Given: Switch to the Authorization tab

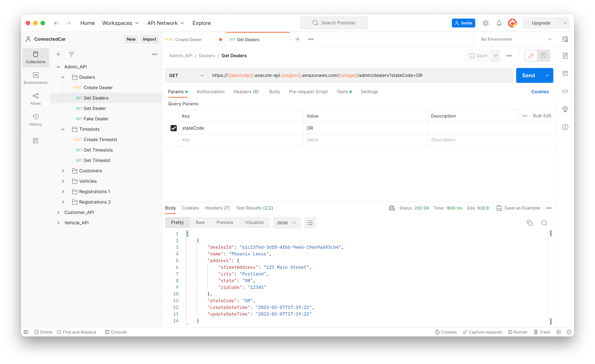Looking at the screenshot, I should click(x=210, y=92).
